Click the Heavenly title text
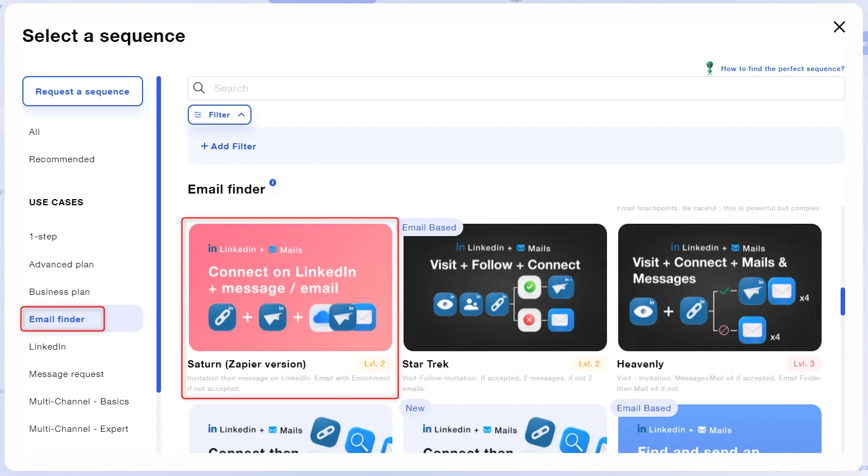 pos(641,364)
